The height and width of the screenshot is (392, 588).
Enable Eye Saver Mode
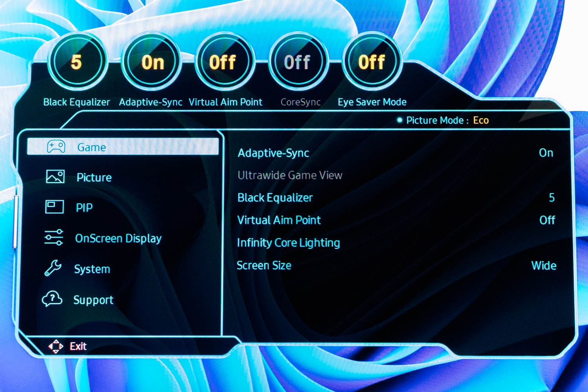pyautogui.click(x=371, y=62)
